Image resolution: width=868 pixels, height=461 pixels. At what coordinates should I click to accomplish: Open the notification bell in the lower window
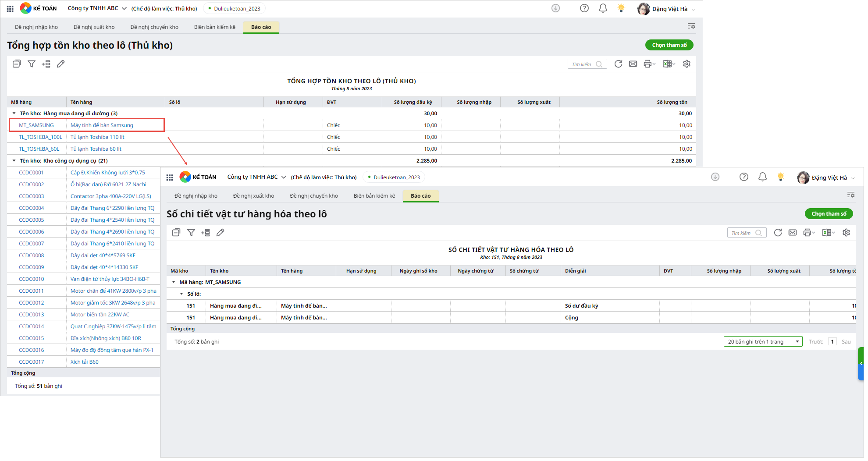coord(762,177)
